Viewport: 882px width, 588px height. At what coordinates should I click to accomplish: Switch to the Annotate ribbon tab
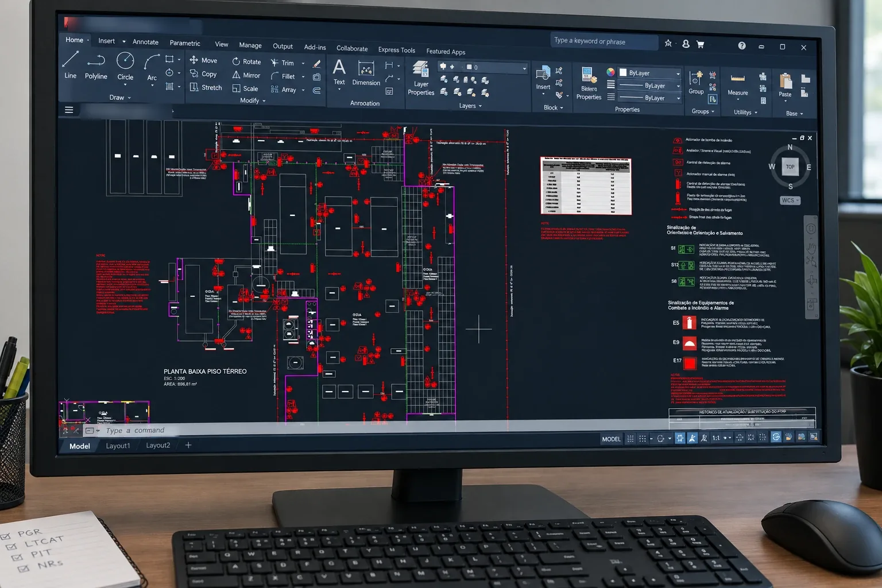pyautogui.click(x=145, y=42)
